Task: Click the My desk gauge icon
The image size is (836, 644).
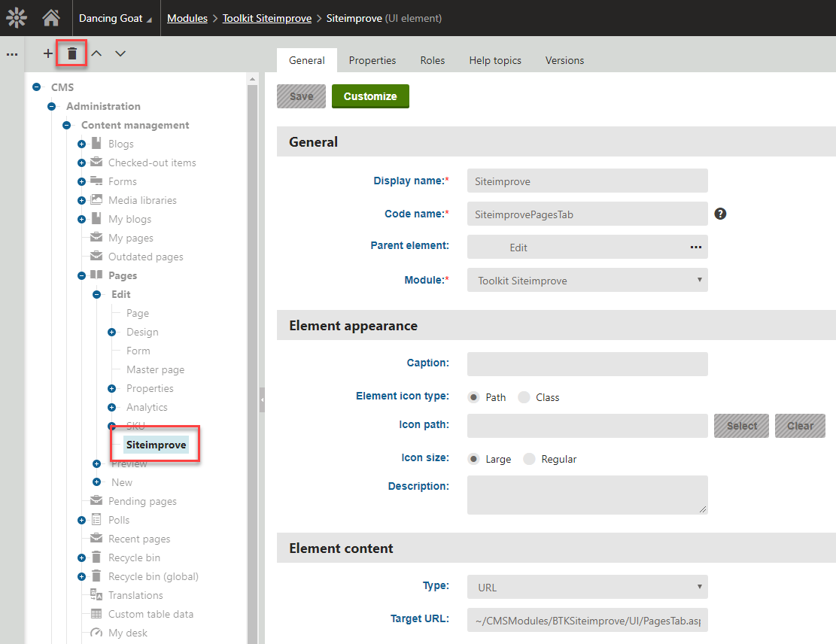Action: tap(96, 632)
